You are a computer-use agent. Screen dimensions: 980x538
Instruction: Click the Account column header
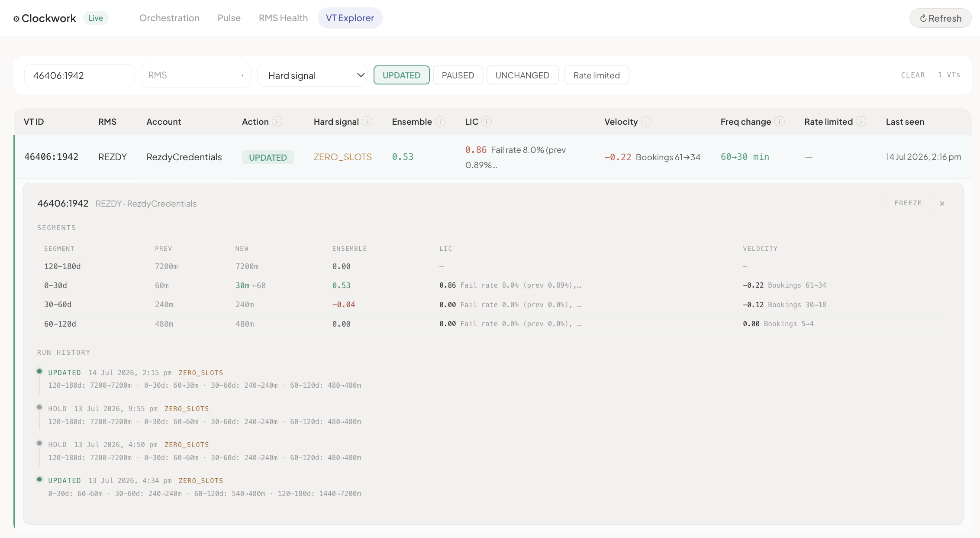point(164,122)
